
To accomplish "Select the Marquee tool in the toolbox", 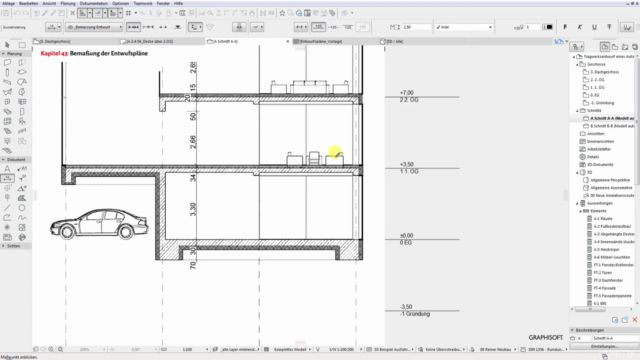I will (22, 44).
